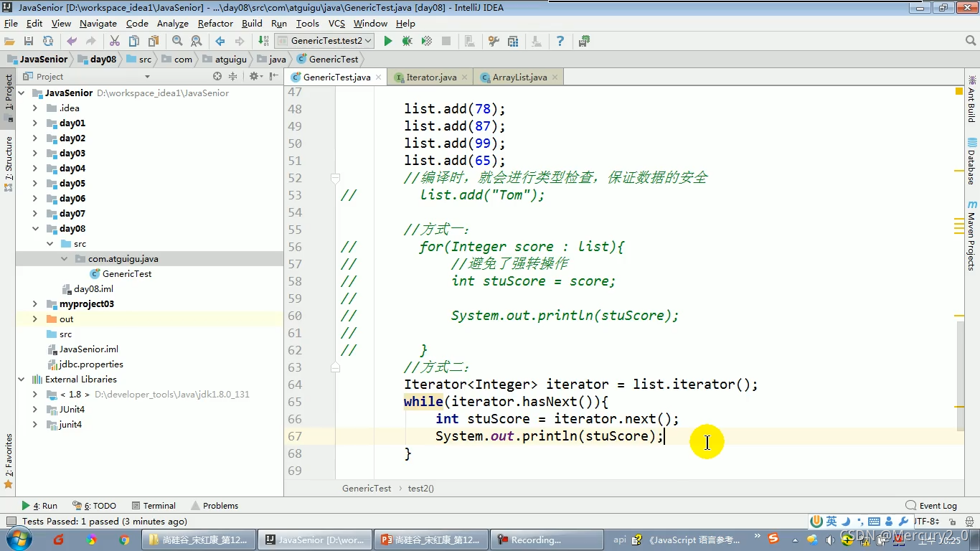Click day08 in navigation breadcrumb
Screen dimensions: 980x551
pos(96,60)
